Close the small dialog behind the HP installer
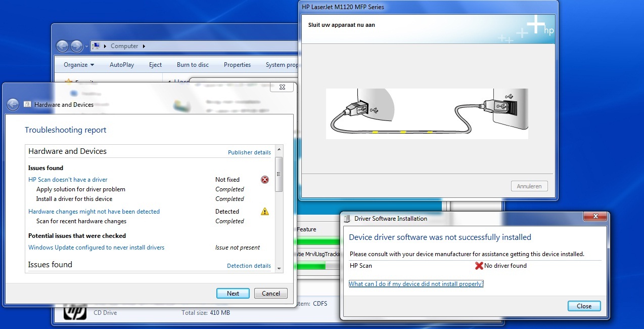The image size is (644, 329). pyautogui.click(x=282, y=87)
